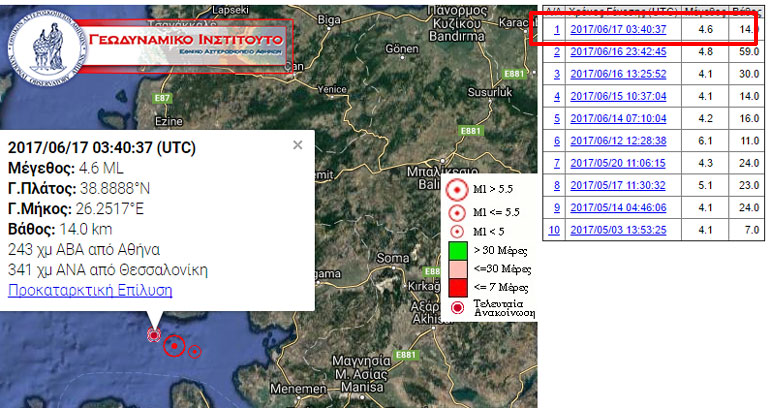Screen dimensions: 770x408
Task: Select the latest-announcement marker below popup
Action: pos(154,335)
